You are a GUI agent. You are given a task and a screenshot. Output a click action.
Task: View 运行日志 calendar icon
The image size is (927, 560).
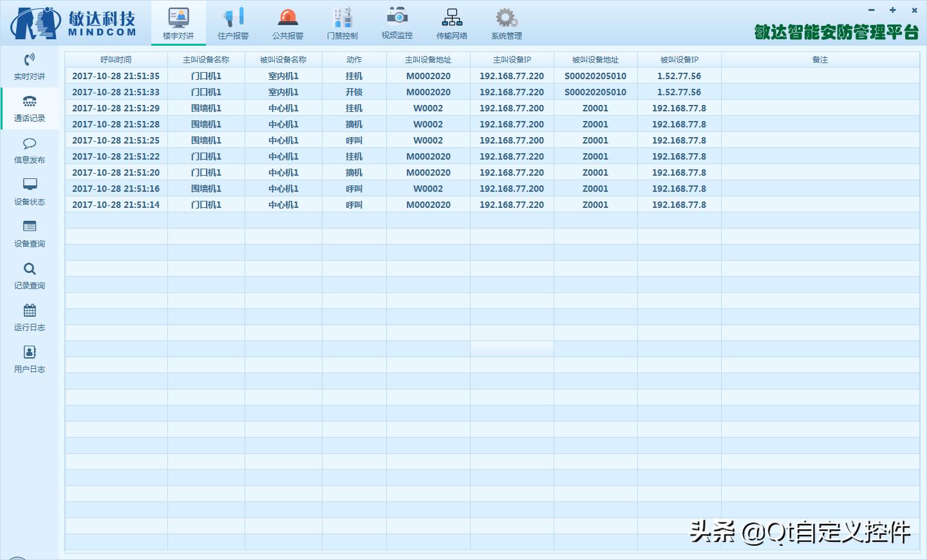29,317
